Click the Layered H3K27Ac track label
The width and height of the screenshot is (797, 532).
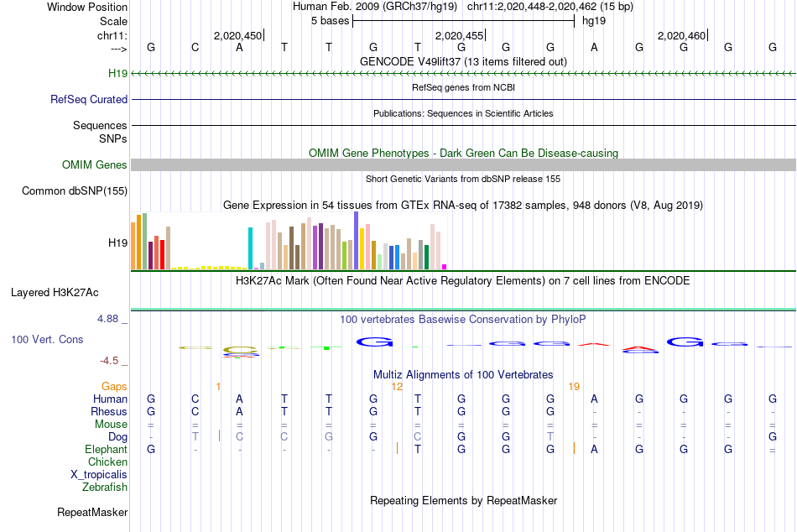coord(55,293)
